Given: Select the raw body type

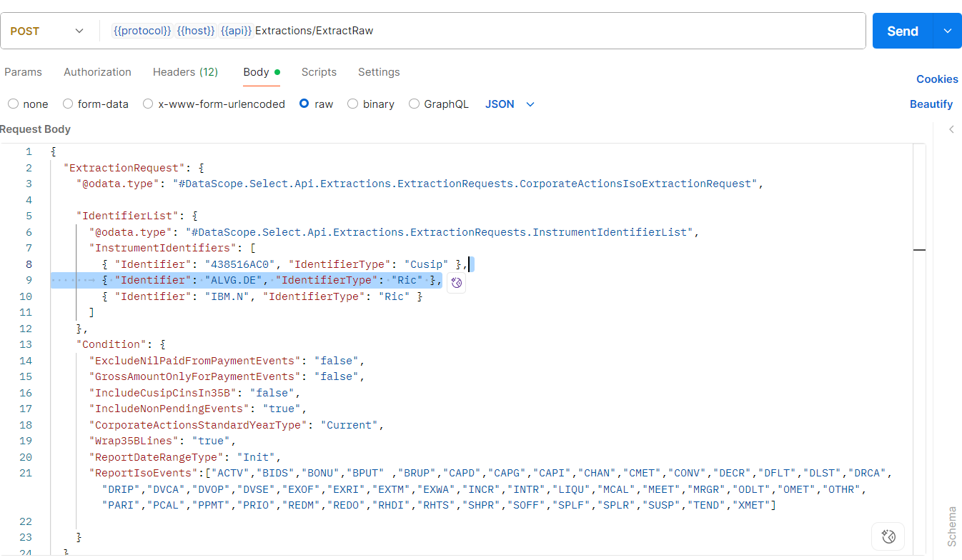Looking at the screenshot, I should pyautogui.click(x=317, y=104).
